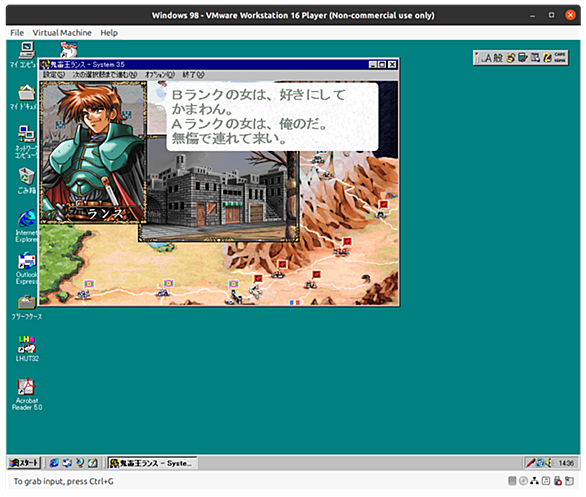
Task: Click VMware CD/DVD status icon
Action: [523, 481]
